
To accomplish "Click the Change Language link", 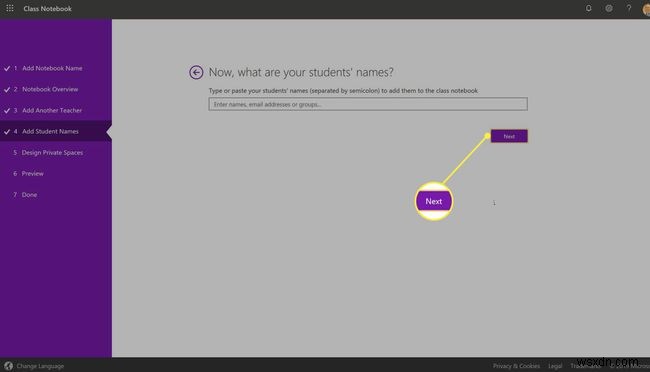I will (x=40, y=366).
